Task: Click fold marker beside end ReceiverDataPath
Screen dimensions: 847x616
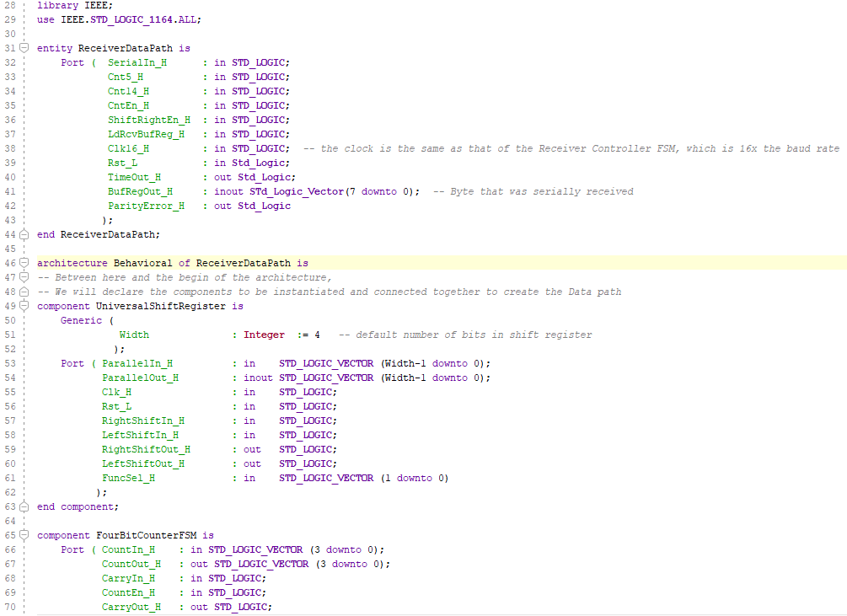Action: point(25,234)
